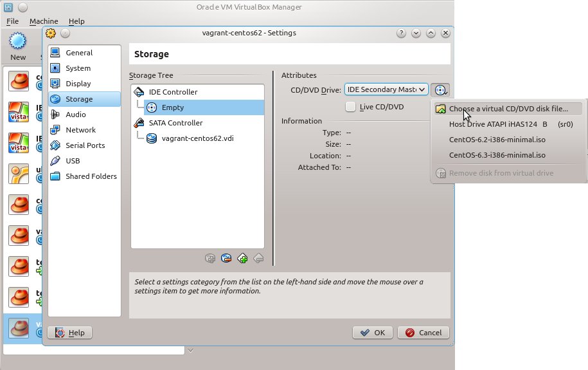Toggle the Live CD/DVD checkbox

tap(350, 107)
